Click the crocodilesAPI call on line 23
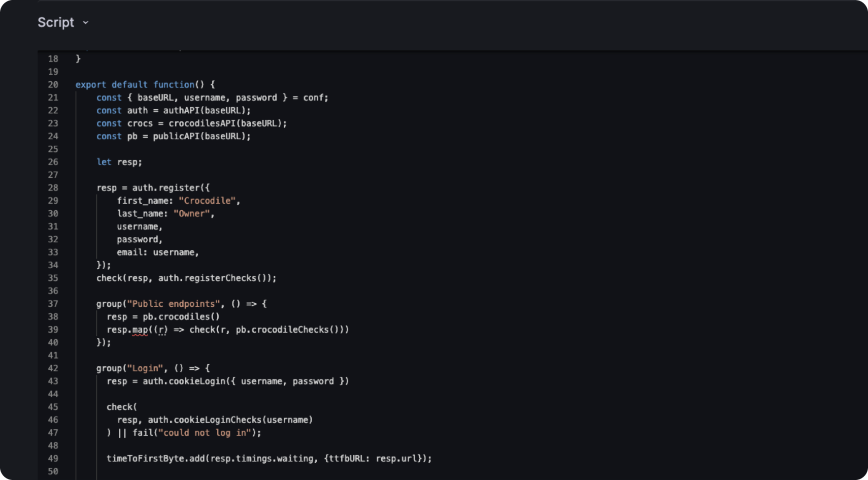Image resolution: width=868 pixels, height=480 pixels. coord(203,123)
